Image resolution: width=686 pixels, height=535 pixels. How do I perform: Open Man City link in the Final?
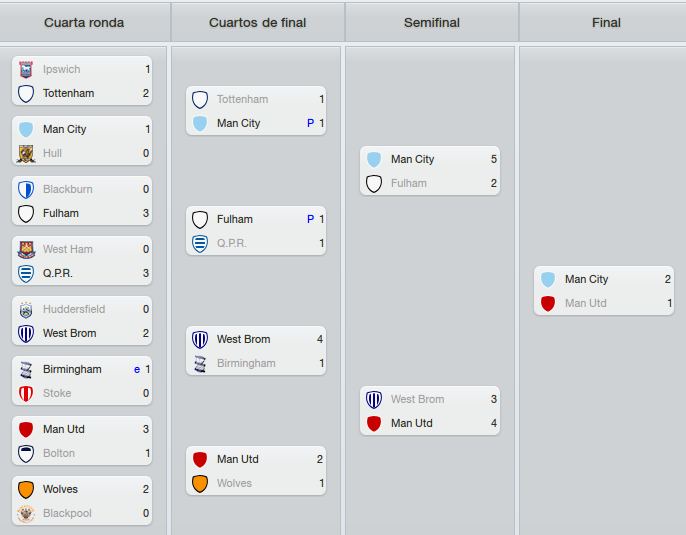pos(586,279)
